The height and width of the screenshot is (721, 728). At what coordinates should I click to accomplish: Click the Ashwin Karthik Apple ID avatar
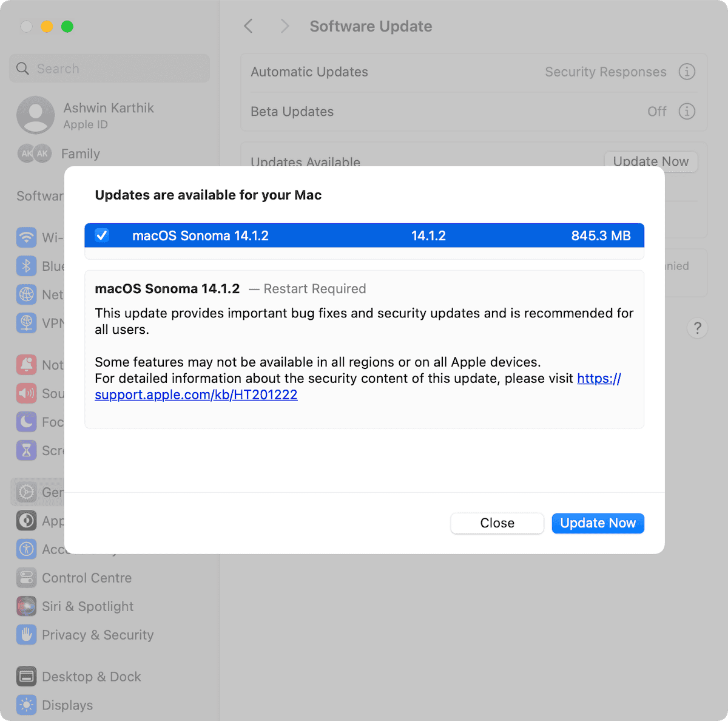click(36, 115)
